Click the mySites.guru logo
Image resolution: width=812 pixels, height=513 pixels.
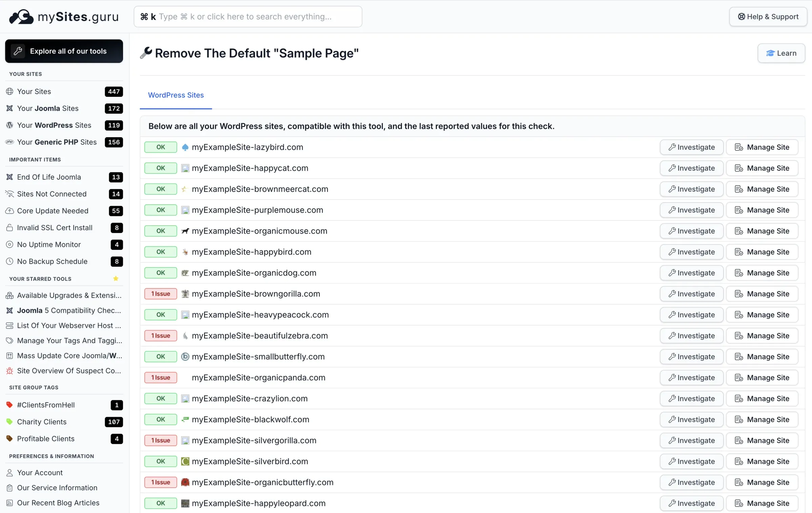coord(63,17)
